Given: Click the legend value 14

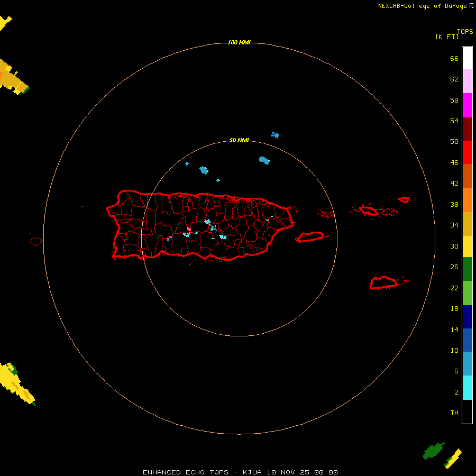Looking at the screenshot, I should click(454, 329).
